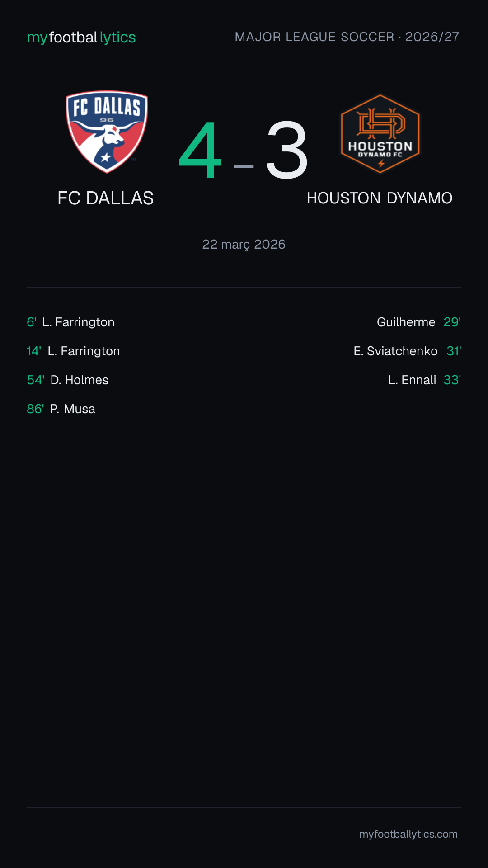
Task: Select L. Farrington's 14' goal entry
Action: [73, 351]
